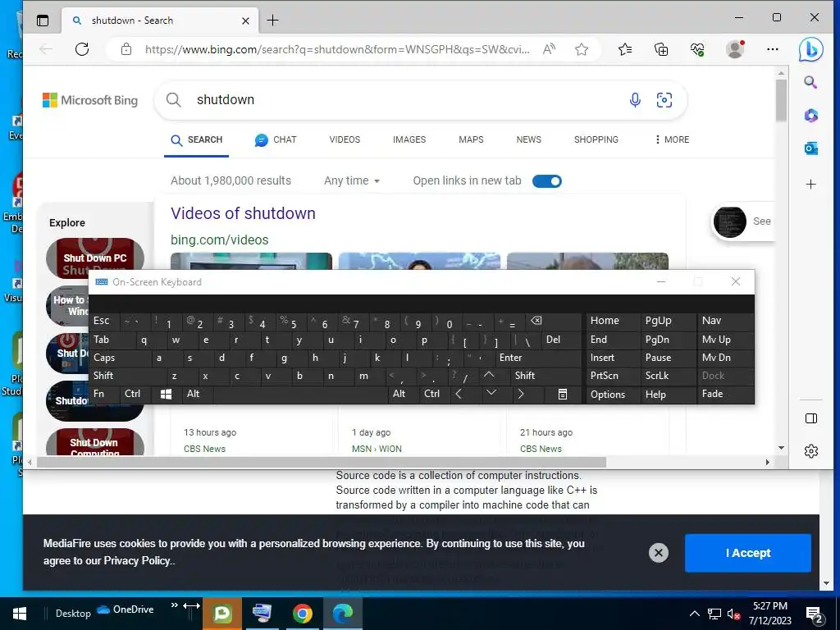Viewport: 840px width, 630px height.
Task: Open the Action Center notifications icon
Action: coord(815,614)
